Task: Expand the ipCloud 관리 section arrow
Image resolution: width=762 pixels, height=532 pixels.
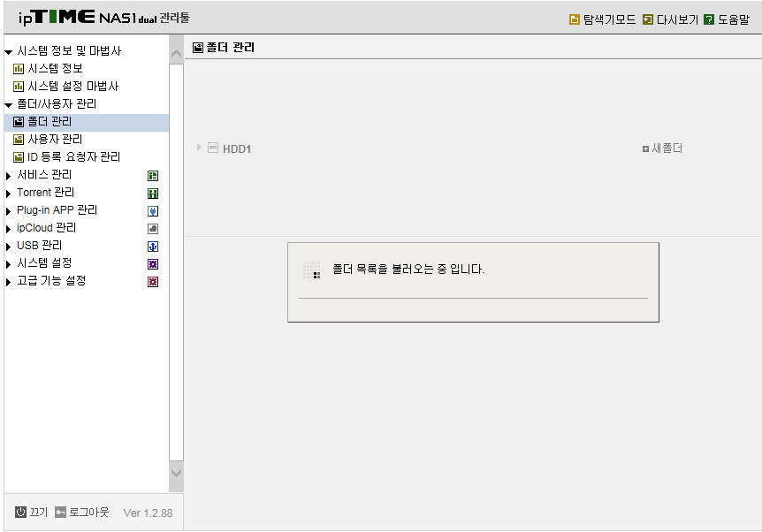Action: point(8,229)
